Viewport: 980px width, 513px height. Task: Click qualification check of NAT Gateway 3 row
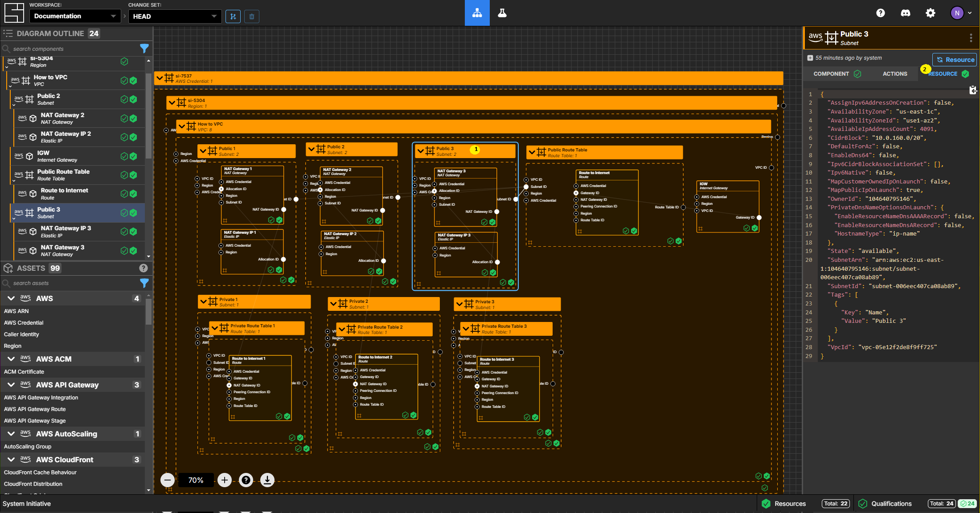tap(124, 251)
